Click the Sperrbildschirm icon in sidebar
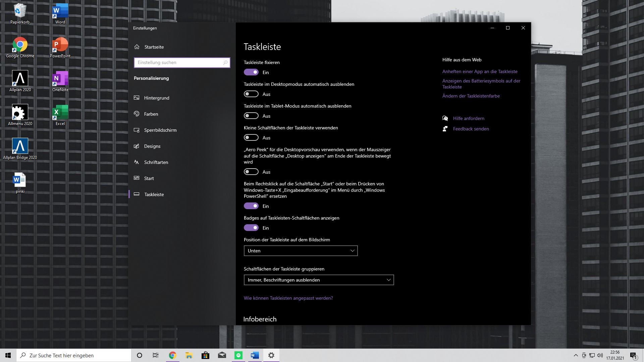This screenshot has height=362, width=644. pyautogui.click(x=137, y=130)
